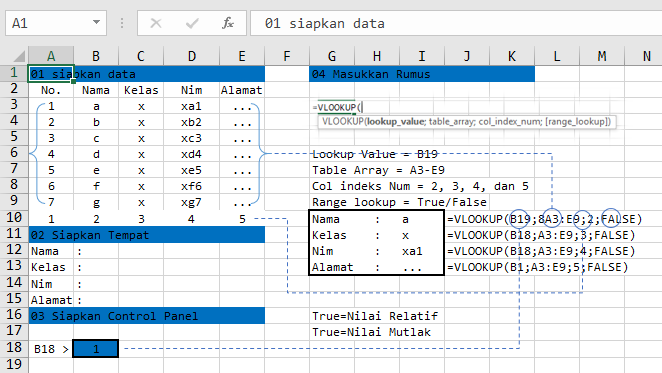This screenshot has width=662, height=373.
Task: Select column J header
Action: pyautogui.click(x=467, y=56)
